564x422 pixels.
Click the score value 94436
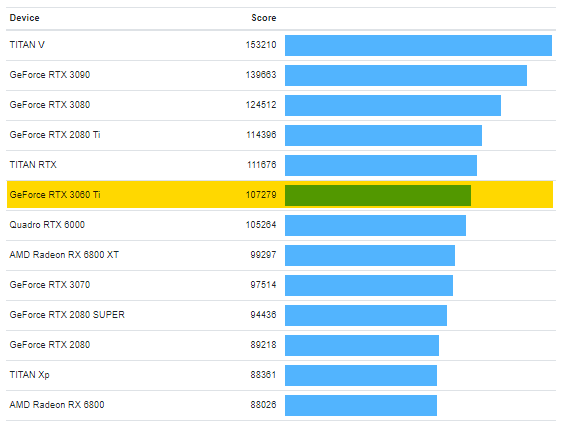coord(263,314)
